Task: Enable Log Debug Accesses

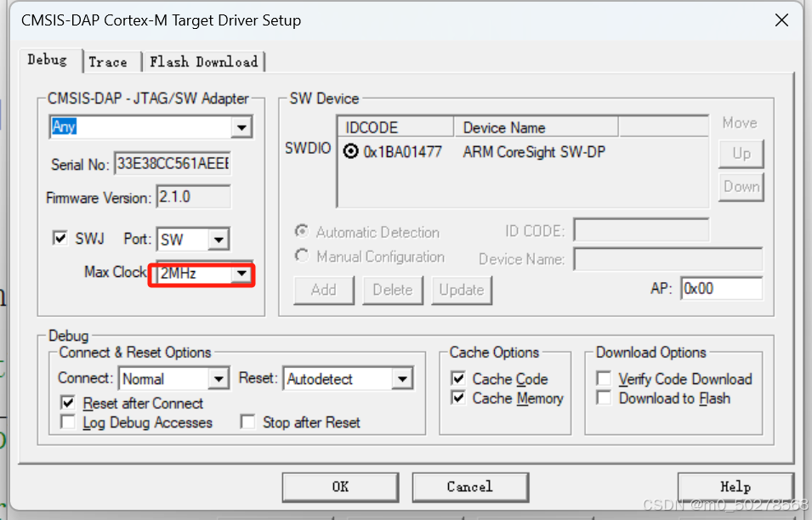Action: point(65,422)
